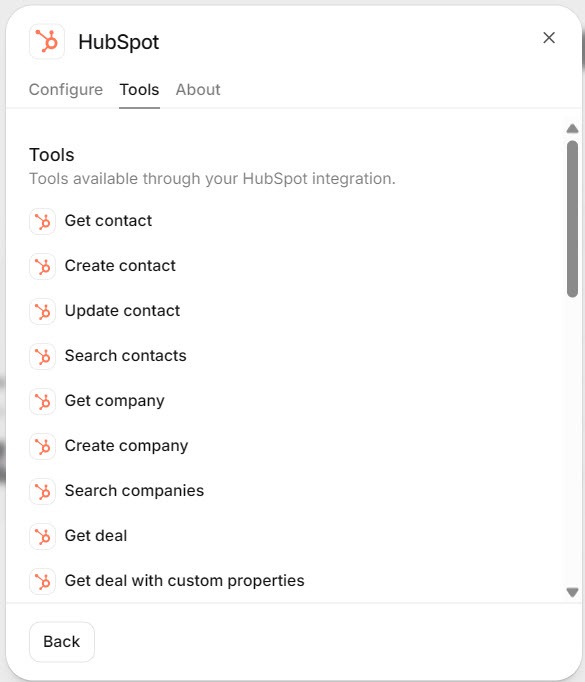The width and height of the screenshot is (585, 682).
Task: Click the HubSpot logo in the header
Action: (x=47, y=42)
